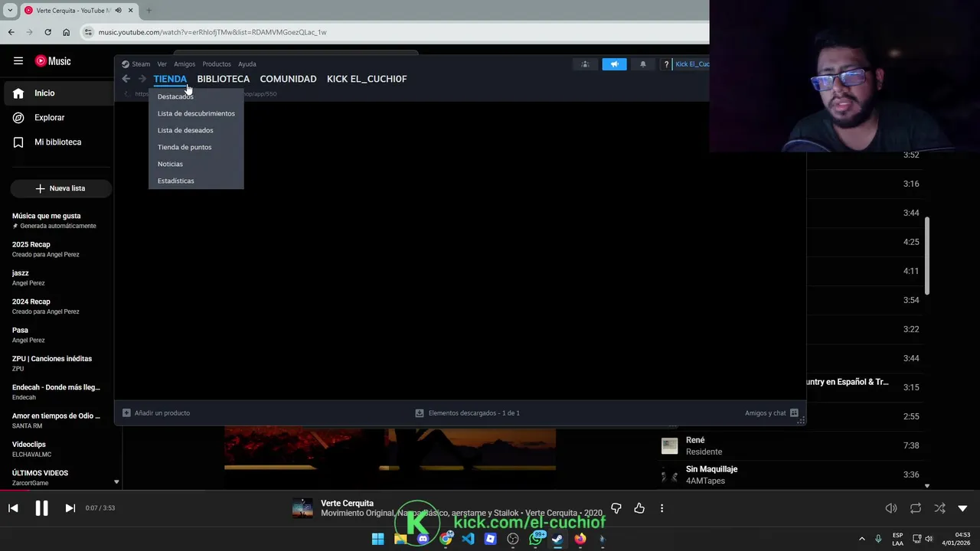Open COMUNIDAD tab in Steam

(288, 79)
